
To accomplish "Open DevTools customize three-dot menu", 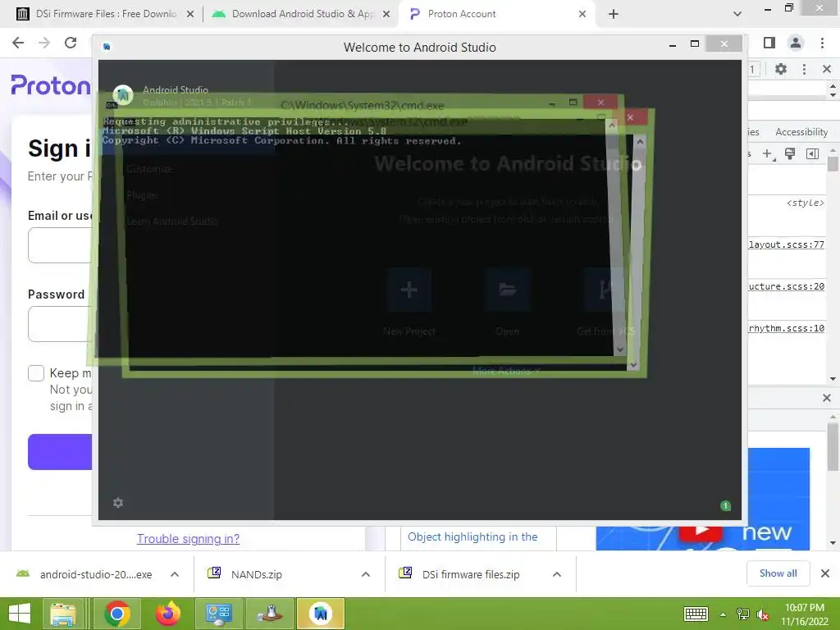I will pyautogui.click(x=804, y=69).
